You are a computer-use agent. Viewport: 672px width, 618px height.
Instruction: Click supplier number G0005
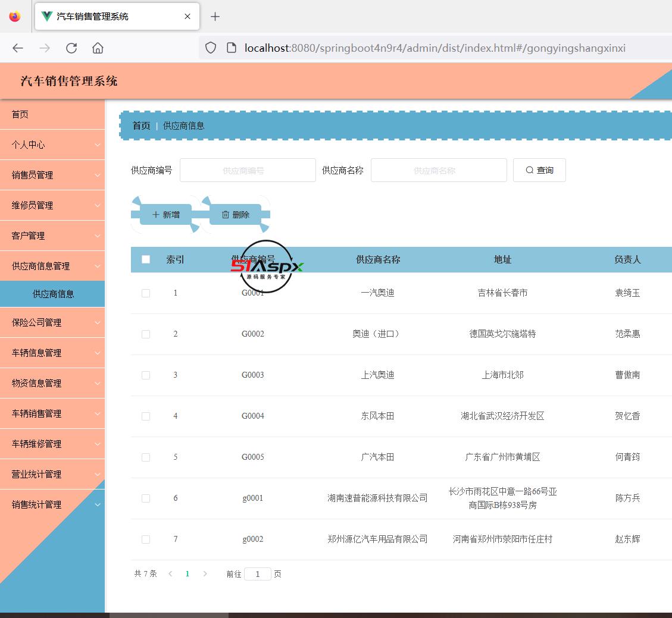click(x=253, y=457)
